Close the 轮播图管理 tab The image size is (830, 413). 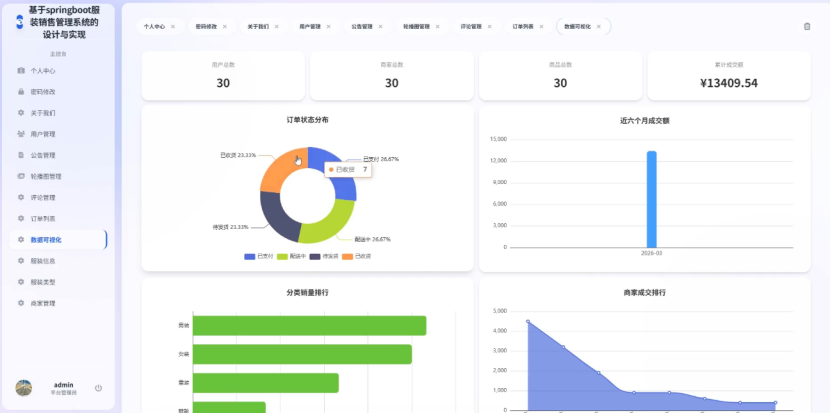click(x=437, y=26)
